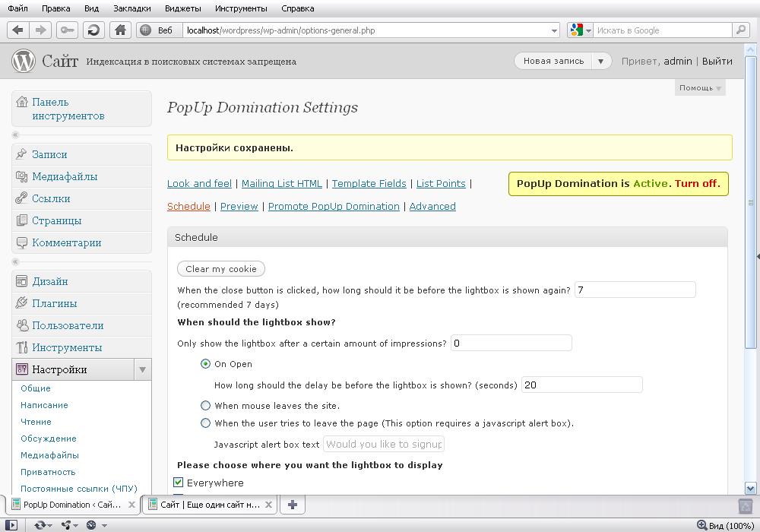The height and width of the screenshot is (532, 760).
Task: Click the Javascript alert box text field
Action: (x=384, y=444)
